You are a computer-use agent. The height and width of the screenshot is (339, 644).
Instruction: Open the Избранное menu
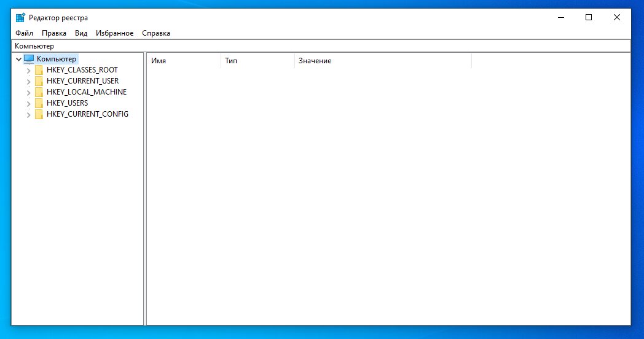coord(114,33)
